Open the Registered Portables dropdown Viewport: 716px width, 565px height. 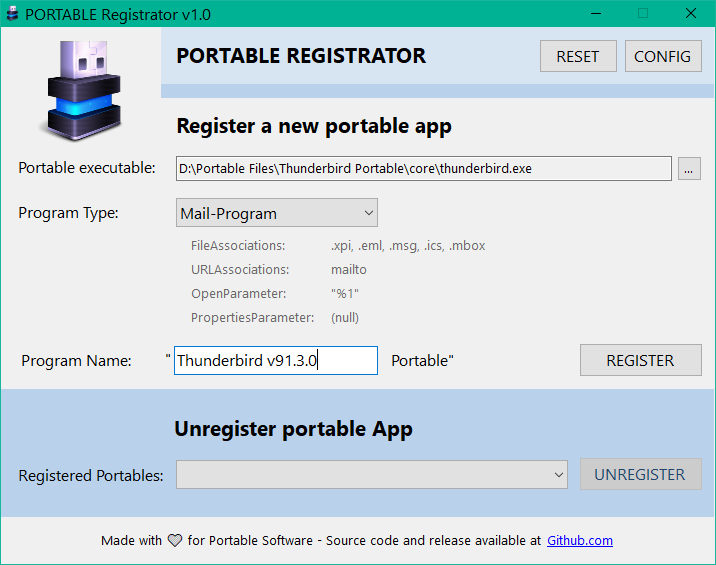coord(373,475)
